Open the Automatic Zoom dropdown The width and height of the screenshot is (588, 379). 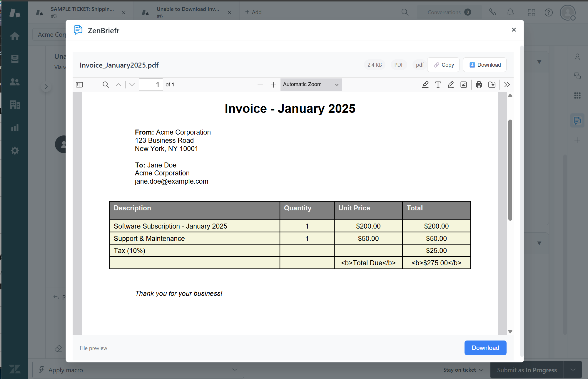[x=311, y=84]
